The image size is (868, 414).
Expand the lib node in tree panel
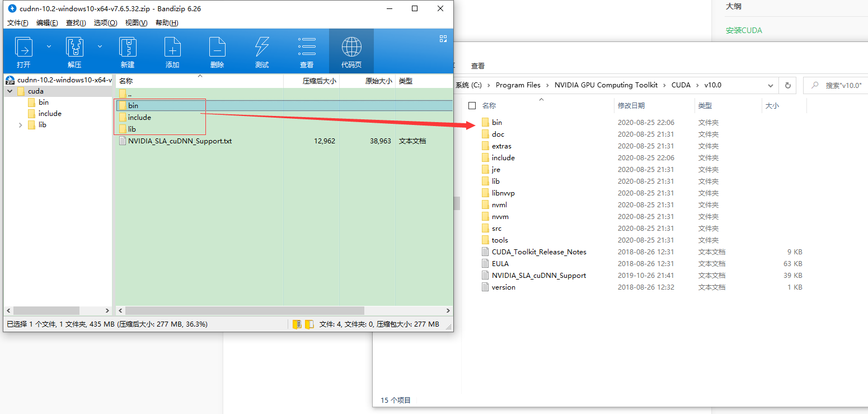[x=21, y=125]
